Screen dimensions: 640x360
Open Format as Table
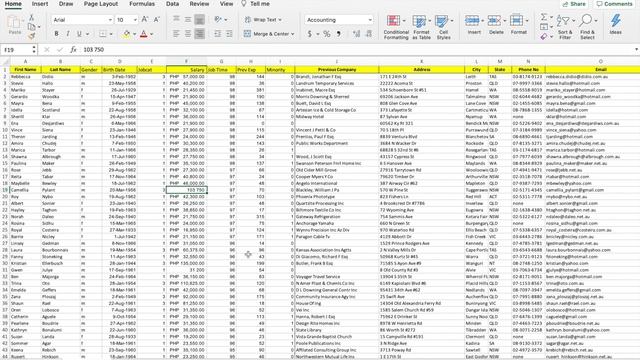tap(421, 27)
